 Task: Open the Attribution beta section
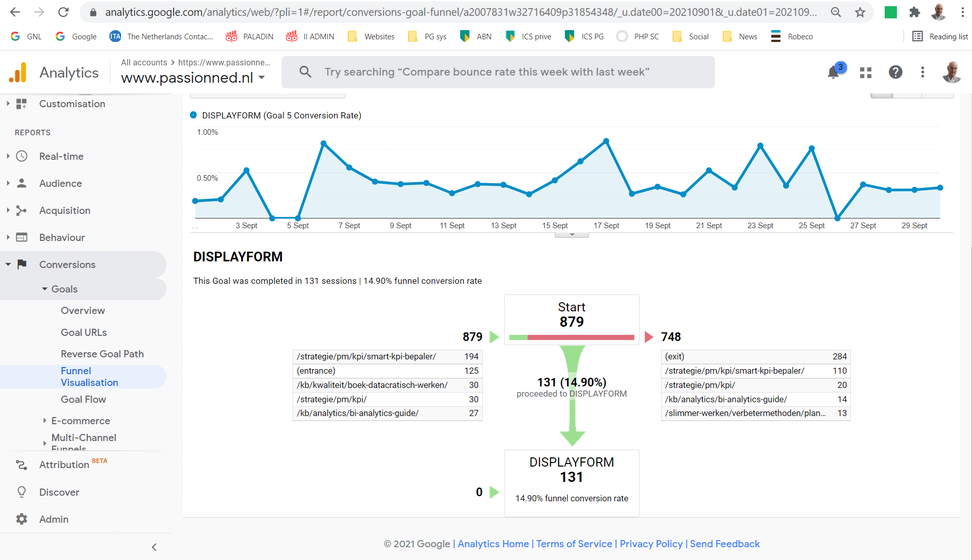(x=63, y=465)
